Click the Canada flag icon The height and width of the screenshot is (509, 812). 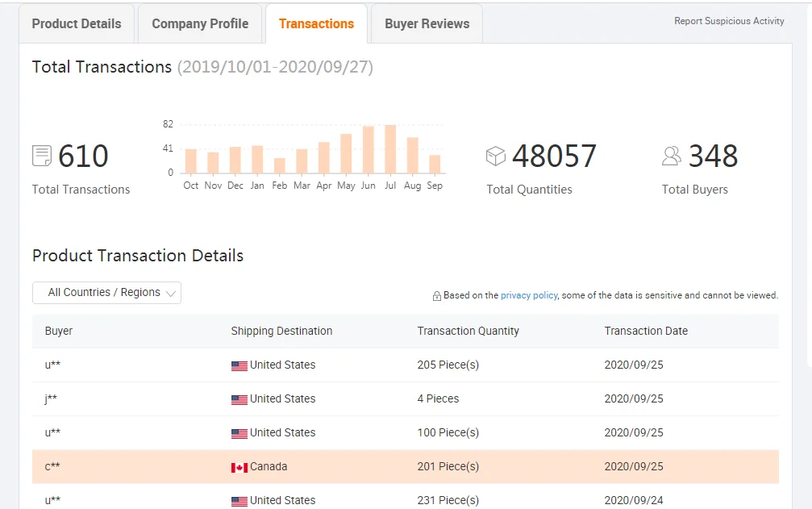(x=239, y=467)
